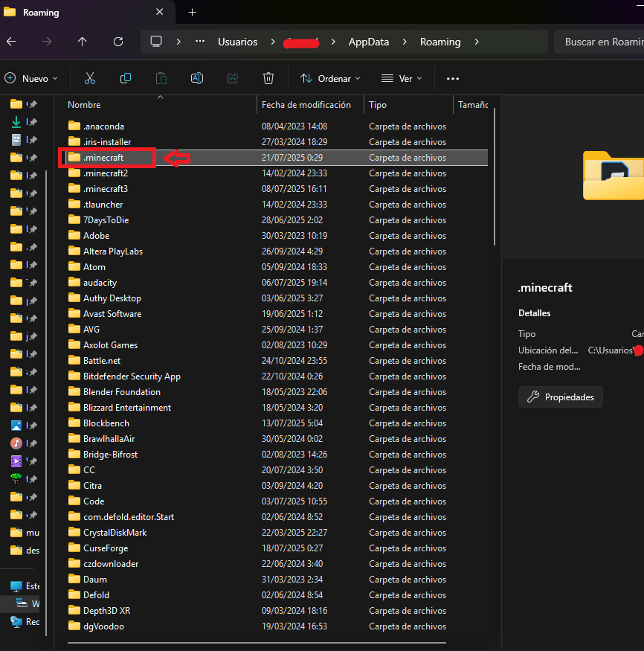Click the Rename icon in toolbar
This screenshot has width=644, height=651.
coord(197,78)
